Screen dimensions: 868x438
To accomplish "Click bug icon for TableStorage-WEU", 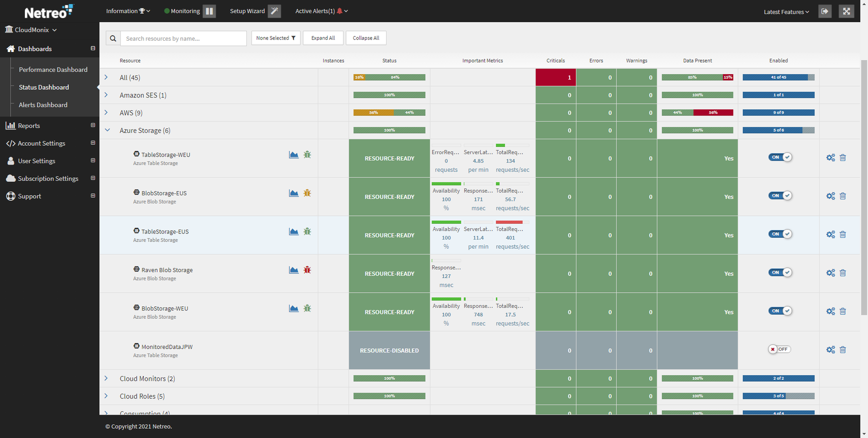I will [307, 155].
